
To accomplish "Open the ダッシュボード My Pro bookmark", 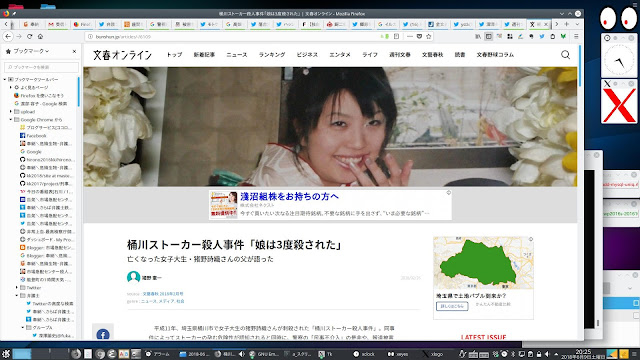I will (47, 240).
